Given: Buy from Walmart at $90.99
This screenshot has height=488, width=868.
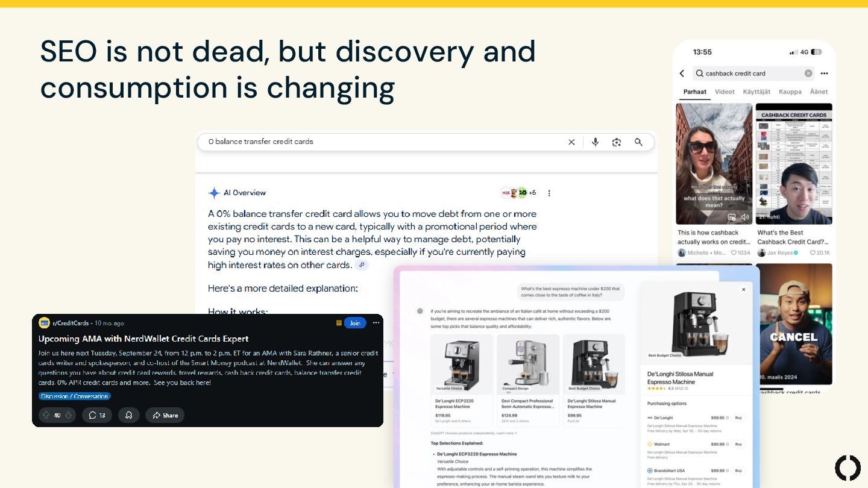Looking at the screenshot, I should (738, 444).
